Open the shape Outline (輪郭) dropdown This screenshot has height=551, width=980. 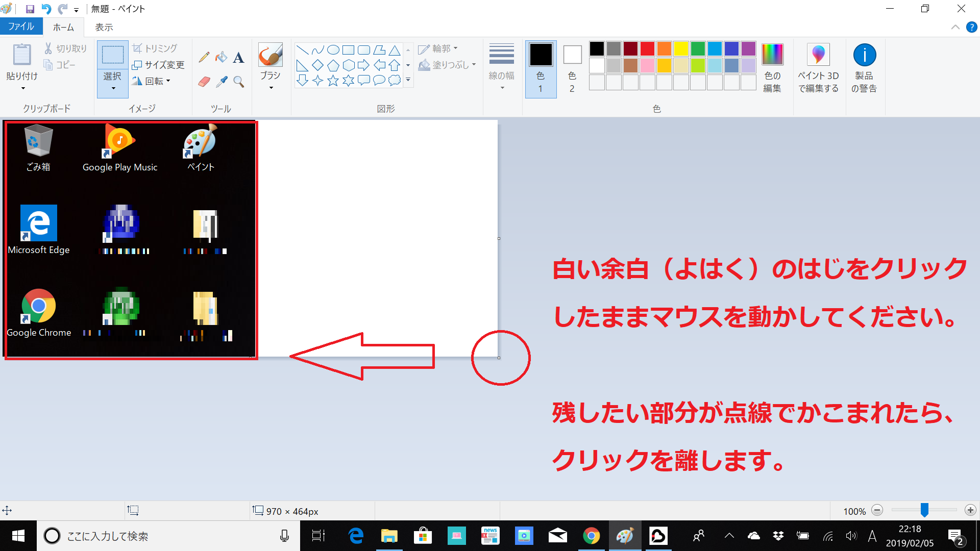coord(438,48)
